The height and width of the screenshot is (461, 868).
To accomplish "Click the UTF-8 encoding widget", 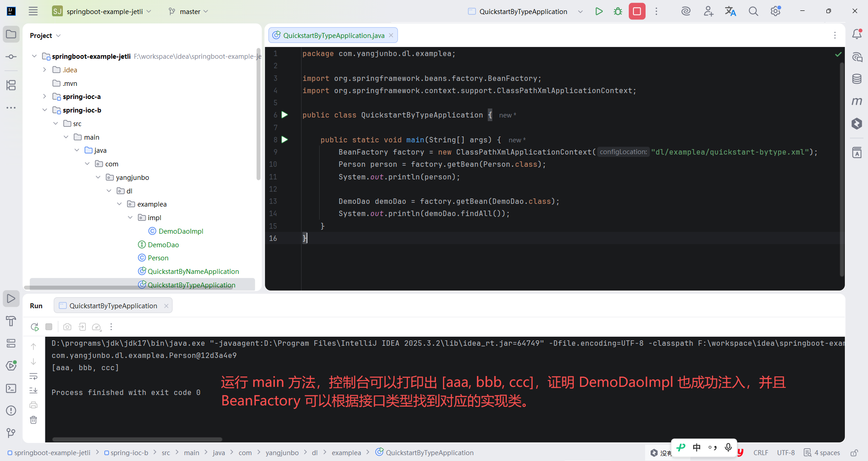I will coord(786,453).
